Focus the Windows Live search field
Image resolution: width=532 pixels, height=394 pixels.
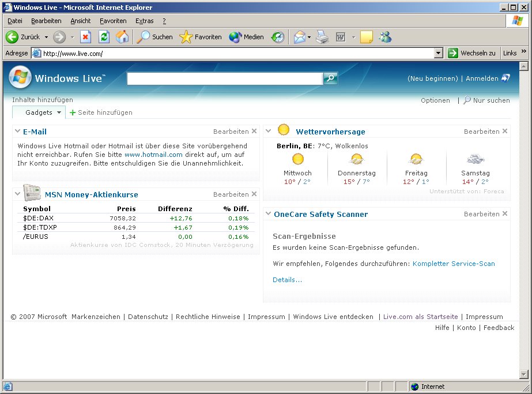click(x=225, y=78)
